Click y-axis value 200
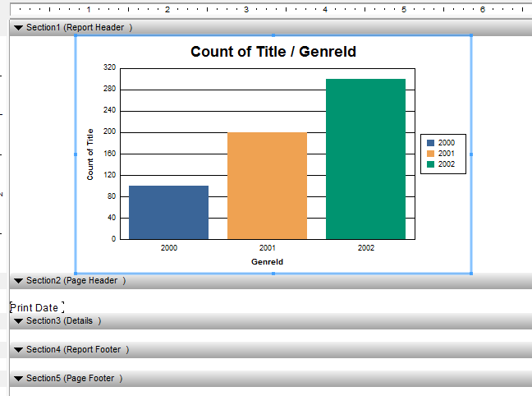 [x=109, y=131]
